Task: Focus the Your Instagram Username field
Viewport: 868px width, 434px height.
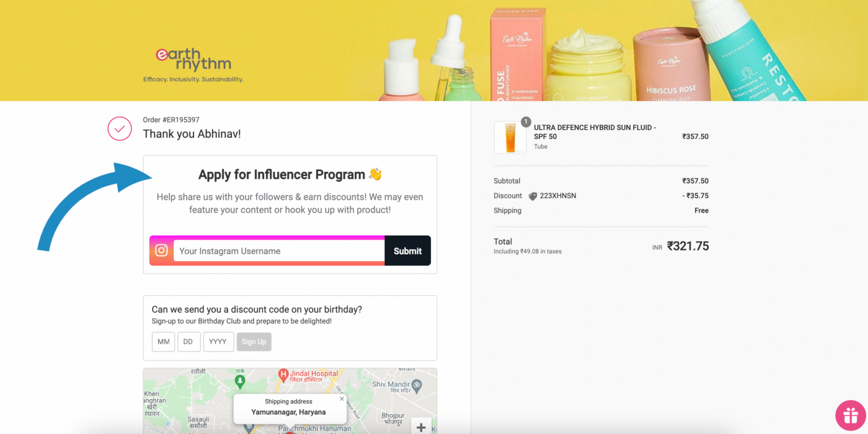Action: (279, 250)
